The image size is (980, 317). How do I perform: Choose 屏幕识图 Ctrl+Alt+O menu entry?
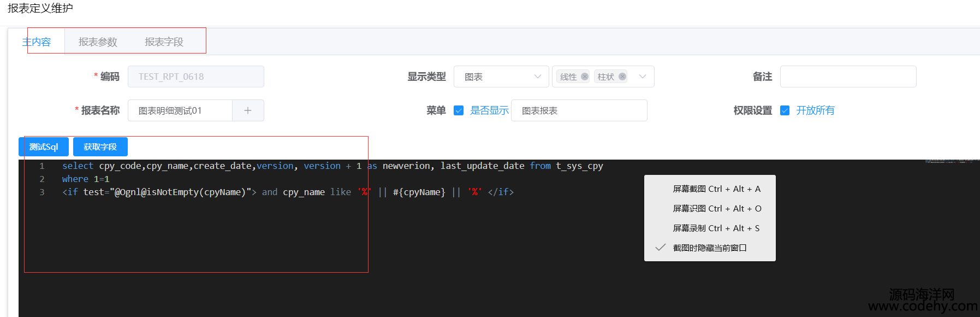[x=710, y=208]
